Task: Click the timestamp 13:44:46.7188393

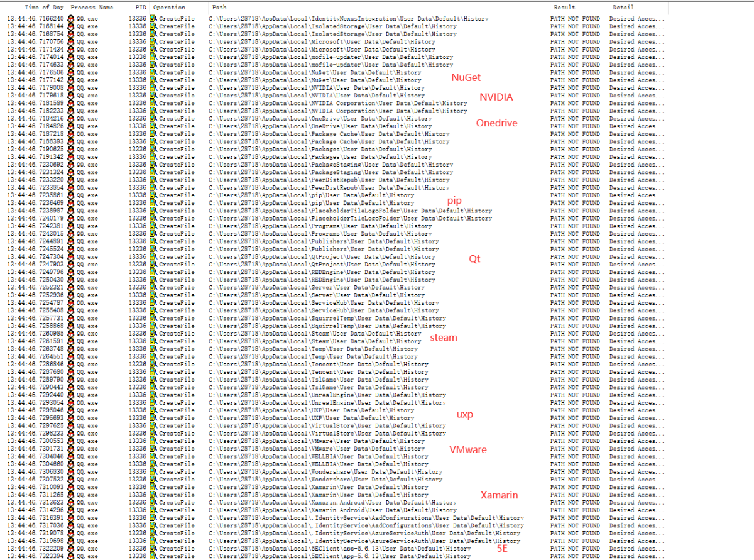Action: tap(35, 141)
